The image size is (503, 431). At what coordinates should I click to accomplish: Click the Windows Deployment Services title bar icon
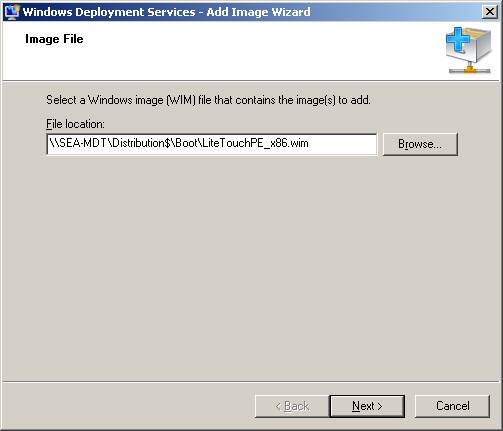[12, 12]
